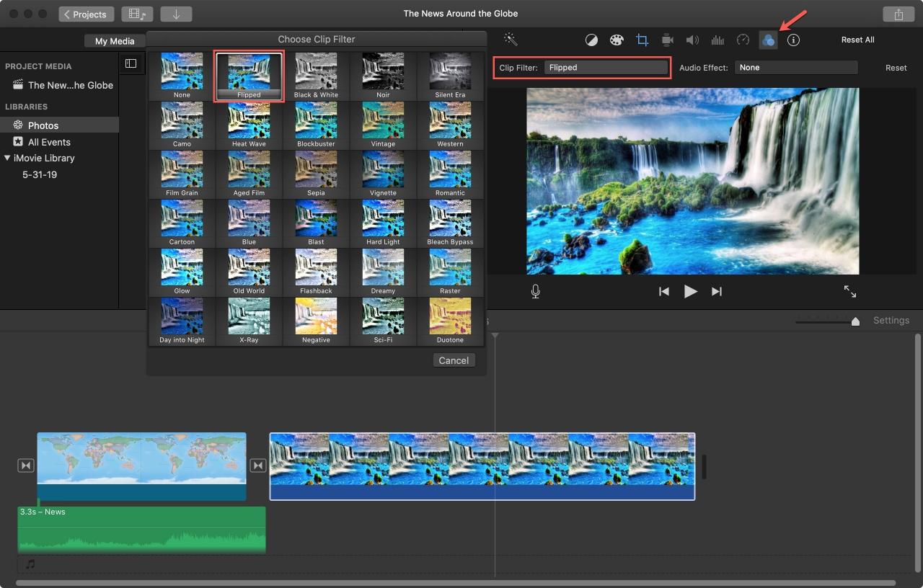Click the share export icon
The height and width of the screenshot is (588, 923).
coord(898,14)
